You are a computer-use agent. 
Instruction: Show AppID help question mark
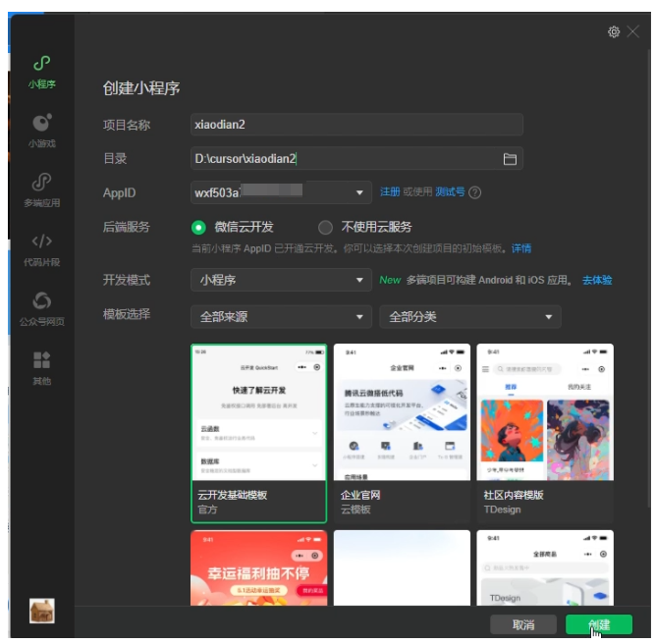point(474,192)
